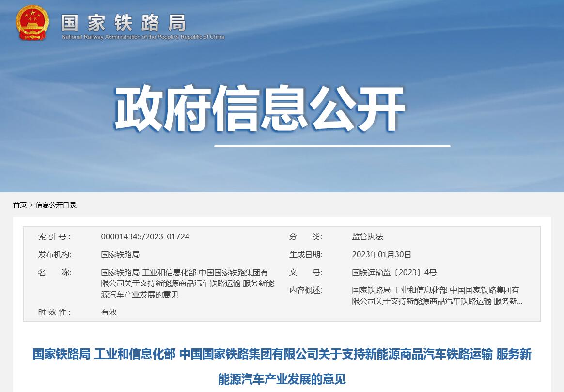564x392 pixels.
Task: Click the national emblem logo icon
Action: click(32, 23)
